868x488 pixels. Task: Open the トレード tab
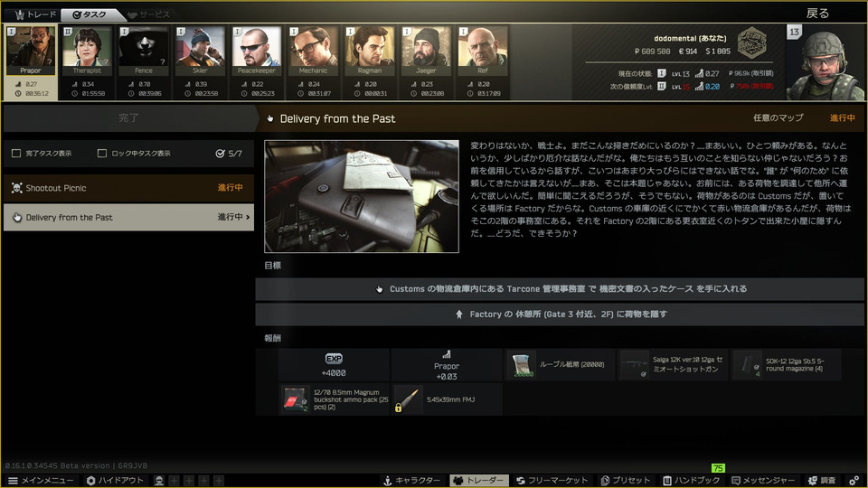pyautogui.click(x=35, y=14)
